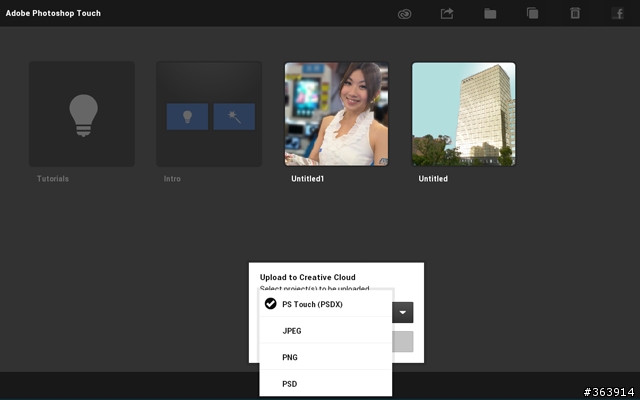Choose PNG from the format list
Image resolution: width=640 pixels, height=400 pixels.
pyautogui.click(x=326, y=357)
